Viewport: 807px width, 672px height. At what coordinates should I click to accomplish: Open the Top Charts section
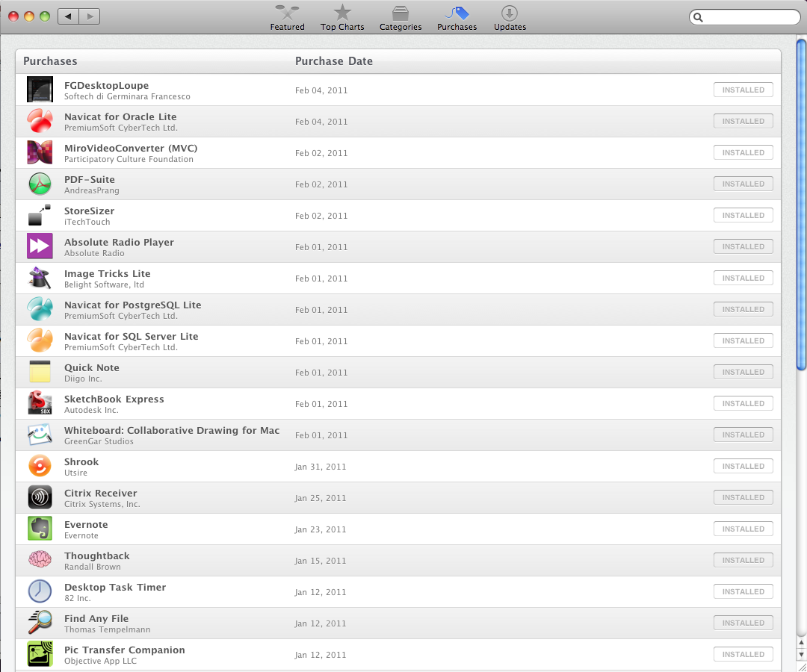click(342, 18)
